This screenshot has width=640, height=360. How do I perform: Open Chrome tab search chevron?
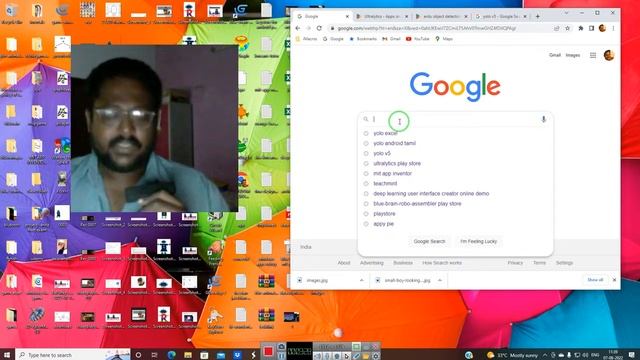(566, 13)
